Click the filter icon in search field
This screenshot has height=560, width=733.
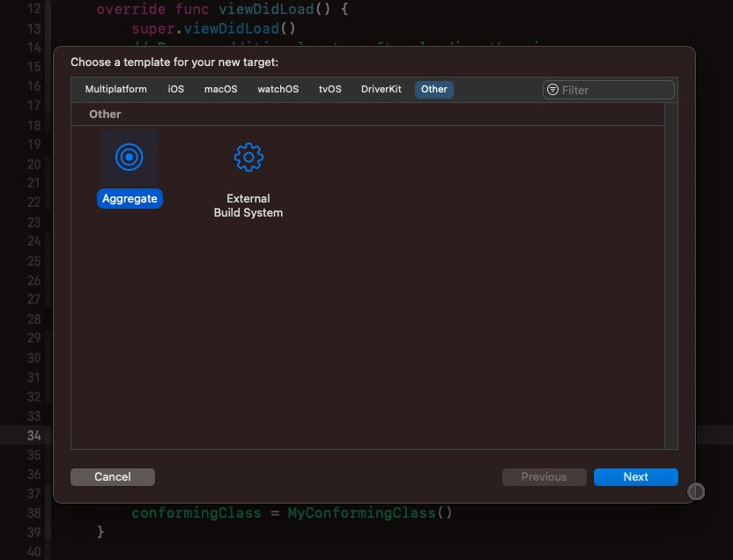coord(552,90)
